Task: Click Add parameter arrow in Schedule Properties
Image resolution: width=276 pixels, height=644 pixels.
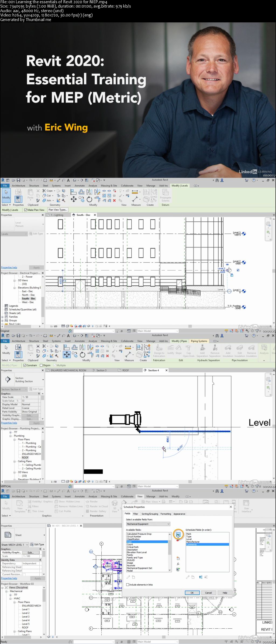Action: point(178,535)
